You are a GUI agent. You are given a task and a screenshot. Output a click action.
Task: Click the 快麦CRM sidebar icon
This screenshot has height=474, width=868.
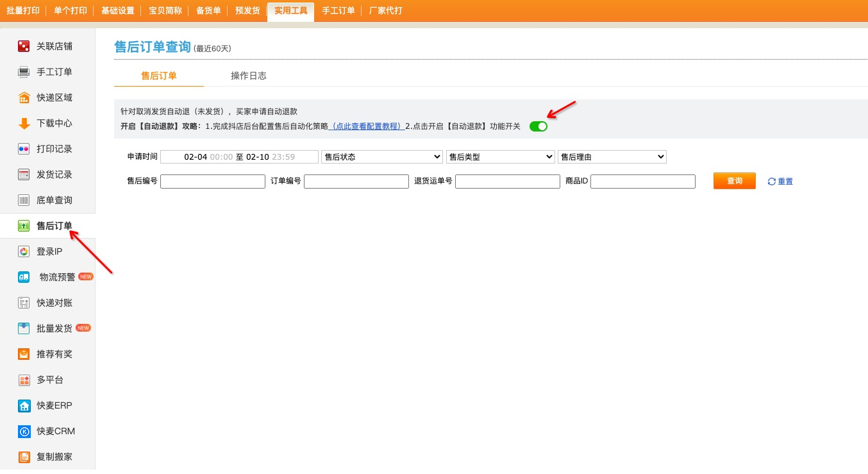24,431
